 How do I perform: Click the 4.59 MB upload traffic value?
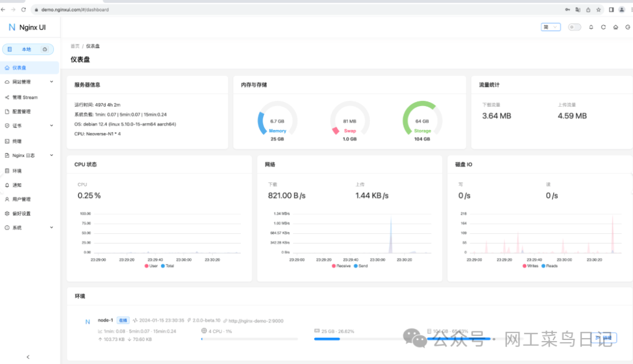(572, 116)
